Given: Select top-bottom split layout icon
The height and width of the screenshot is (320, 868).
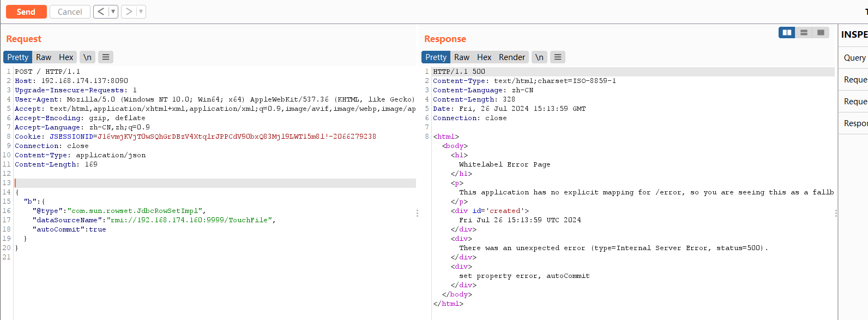Looking at the screenshot, I should (804, 33).
